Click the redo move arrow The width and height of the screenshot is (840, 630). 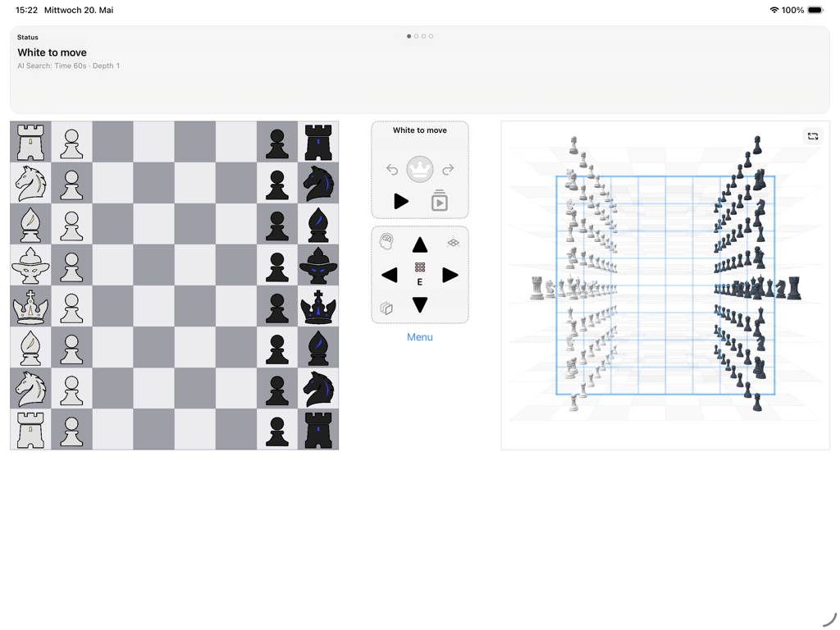click(x=448, y=170)
